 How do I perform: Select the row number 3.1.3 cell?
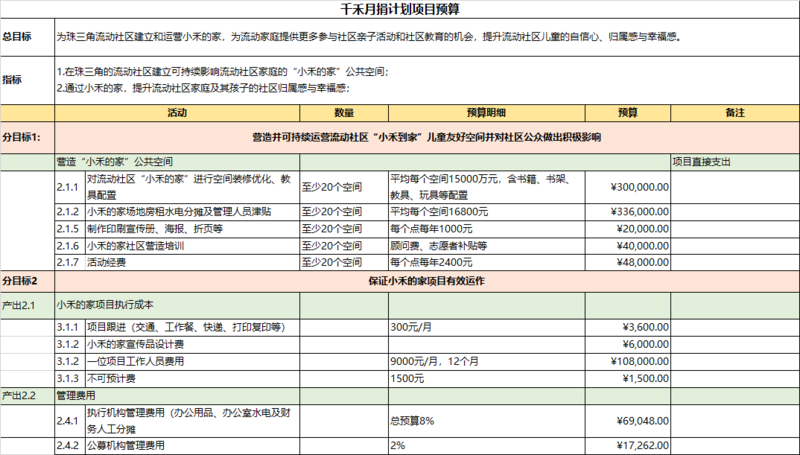[69, 378]
